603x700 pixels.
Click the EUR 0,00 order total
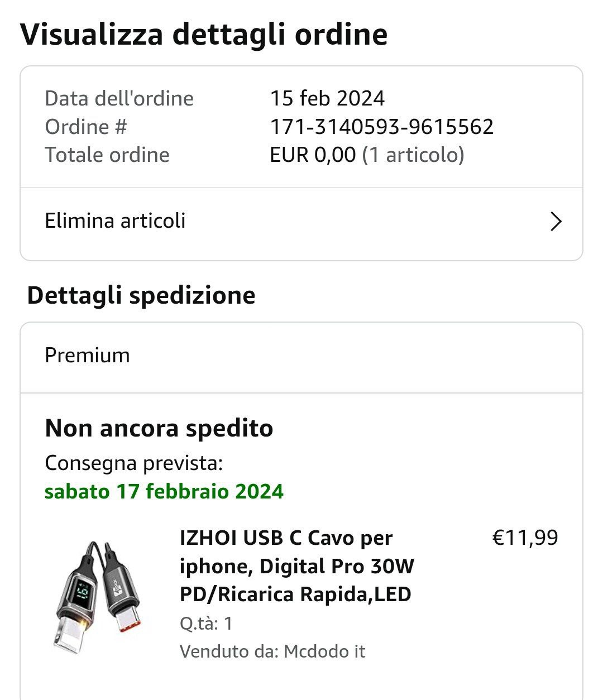[313, 155]
